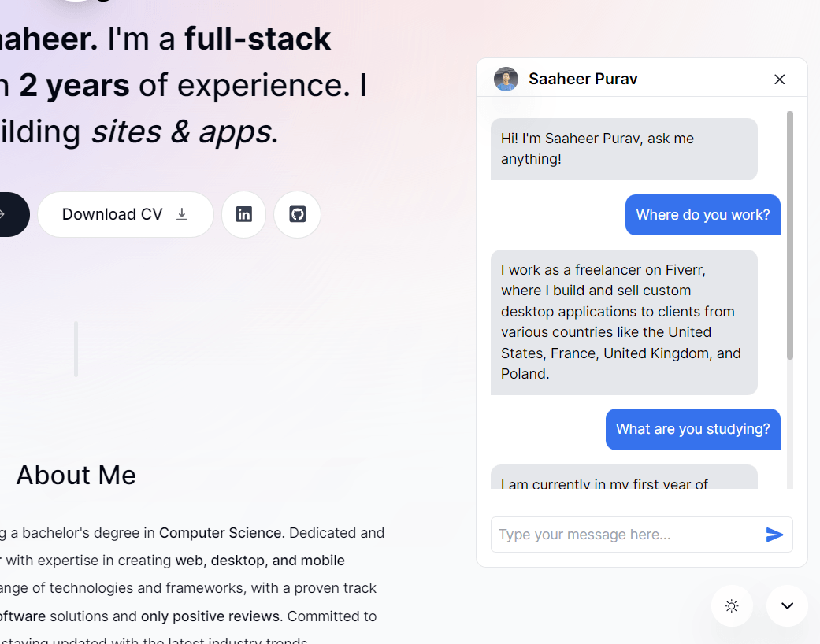Click the 'Saaheer Purav' name in chat header

pos(583,79)
